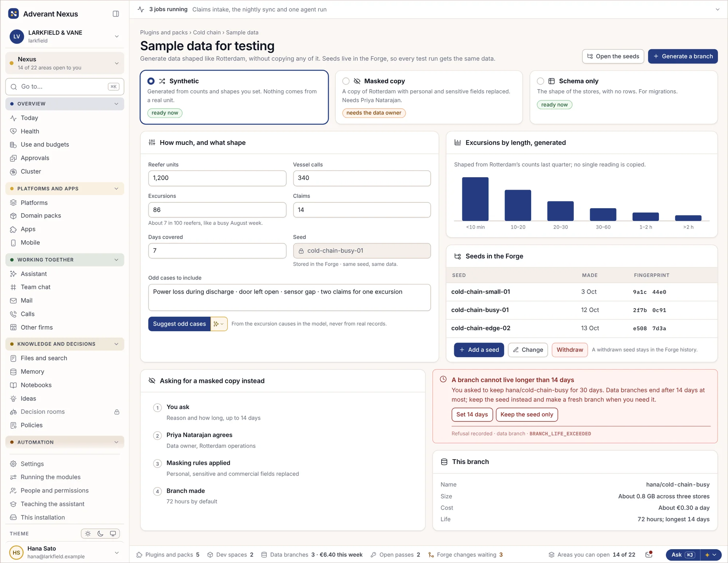
Task: Choose Set 14 days option
Action: point(472,415)
